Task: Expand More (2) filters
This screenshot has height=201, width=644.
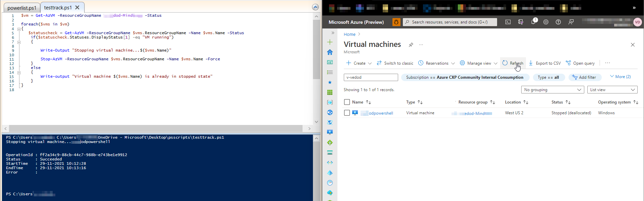Action: coord(620,77)
